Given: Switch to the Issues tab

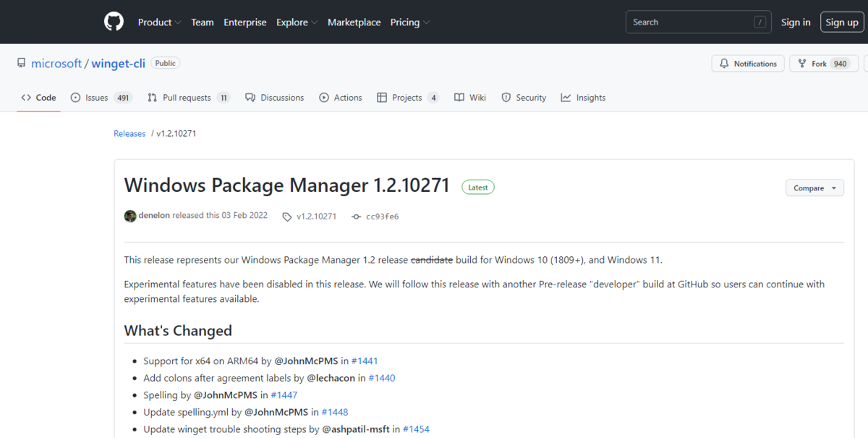Looking at the screenshot, I should 101,98.
